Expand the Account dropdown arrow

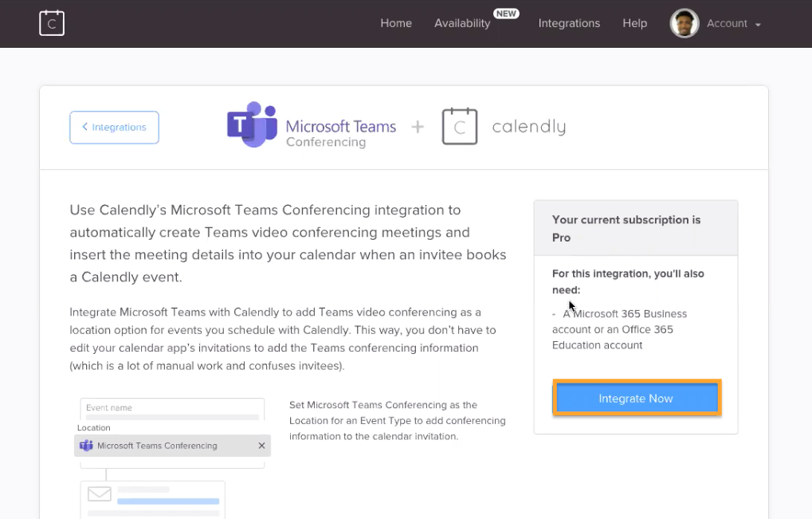click(758, 25)
